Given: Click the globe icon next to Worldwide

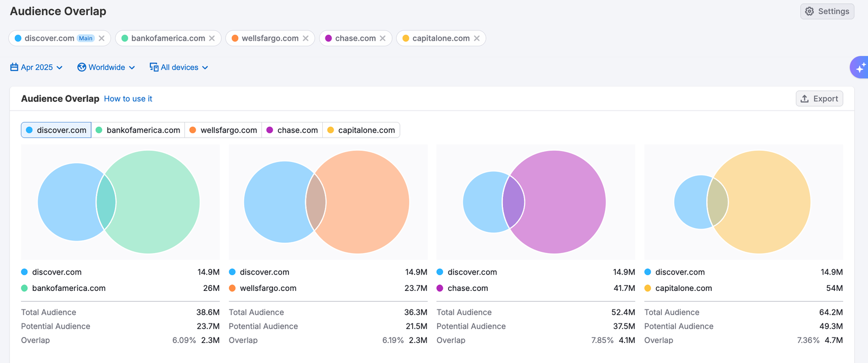Looking at the screenshot, I should 82,67.
